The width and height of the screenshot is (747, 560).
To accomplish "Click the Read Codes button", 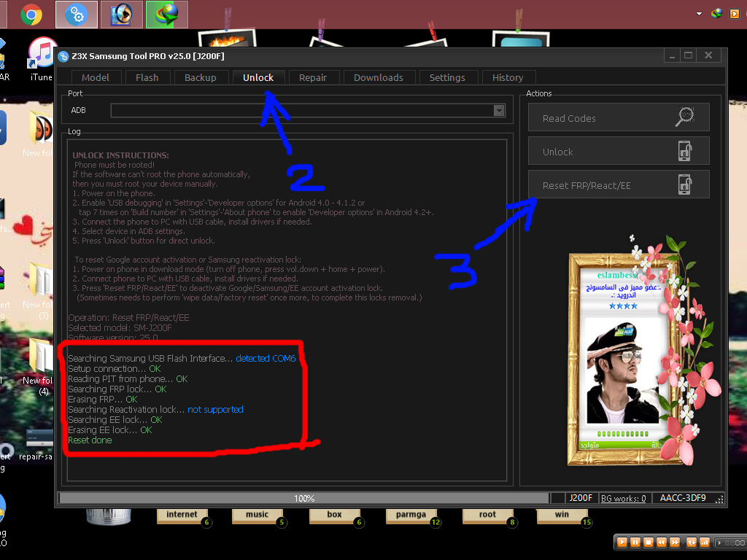I will 619,117.
